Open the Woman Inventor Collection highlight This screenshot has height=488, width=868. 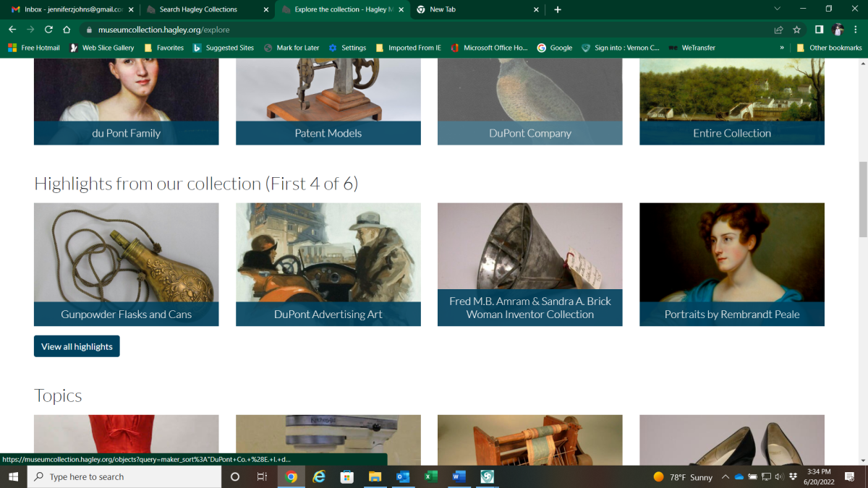(530, 265)
